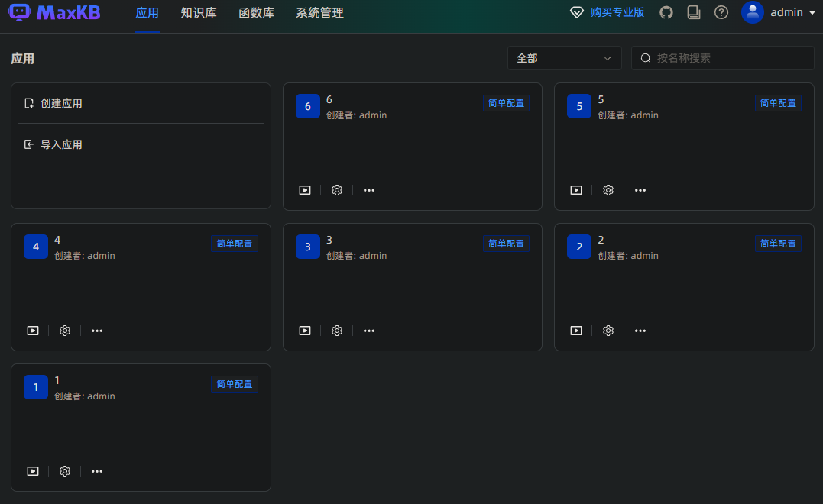Viewport: 823px width, 504px height.
Task: Open the gear settings icon on app 2
Action: (x=608, y=330)
